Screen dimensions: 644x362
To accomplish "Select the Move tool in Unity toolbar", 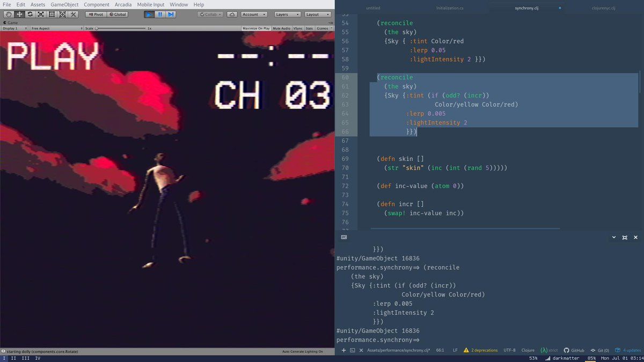I will 19,14.
